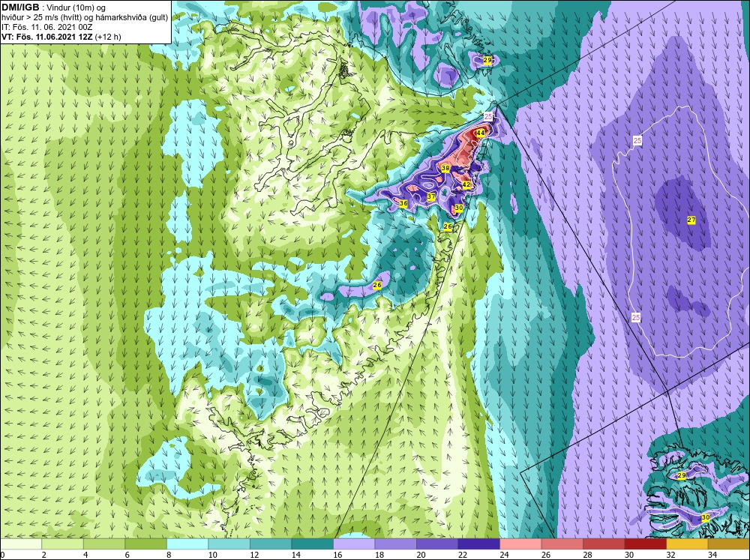Click the white 25 contour label above the 44 label
Image resolution: width=750 pixels, height=560 pixels.
tap(488, 117)
